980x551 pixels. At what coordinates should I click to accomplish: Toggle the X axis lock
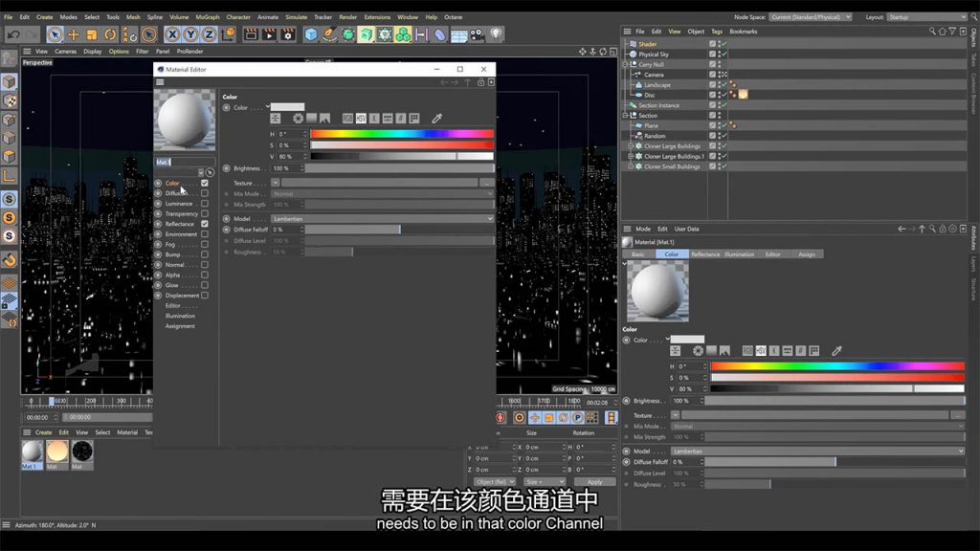pyautogui.click(x=172, y=34)
